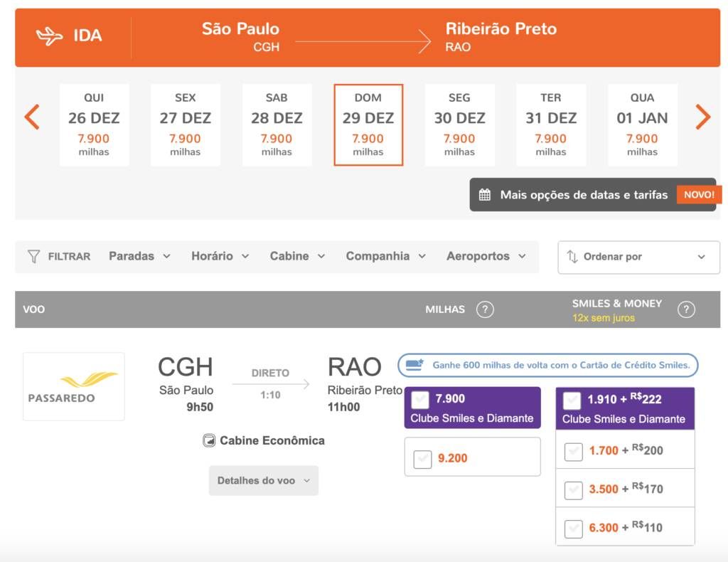Open the Smiles & Money help question mark
This screenshot has height=562, width=728.
coord(686,309)
